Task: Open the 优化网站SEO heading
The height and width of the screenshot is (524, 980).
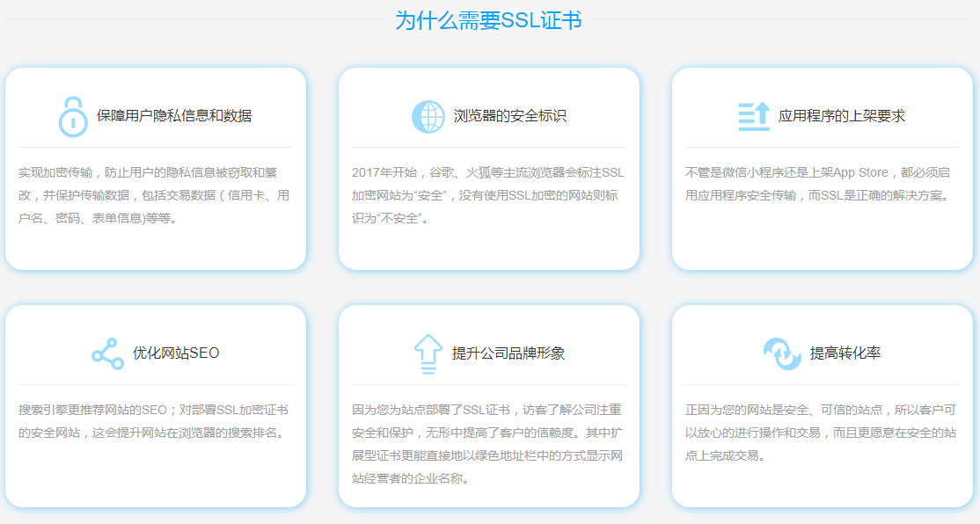Action: click(x=176, y=353)
